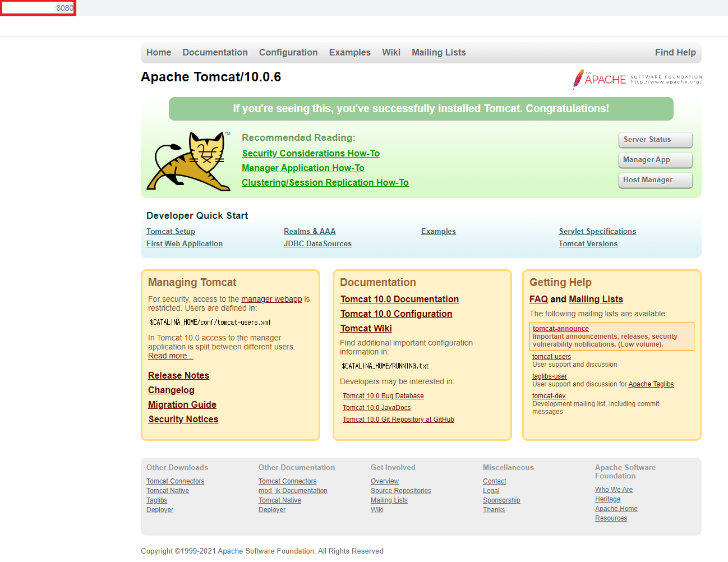Open the Home nav item

coord(159,52)
